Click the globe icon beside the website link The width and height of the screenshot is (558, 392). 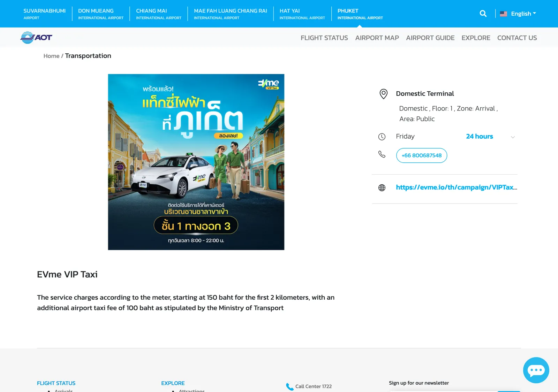coord(382,188)
